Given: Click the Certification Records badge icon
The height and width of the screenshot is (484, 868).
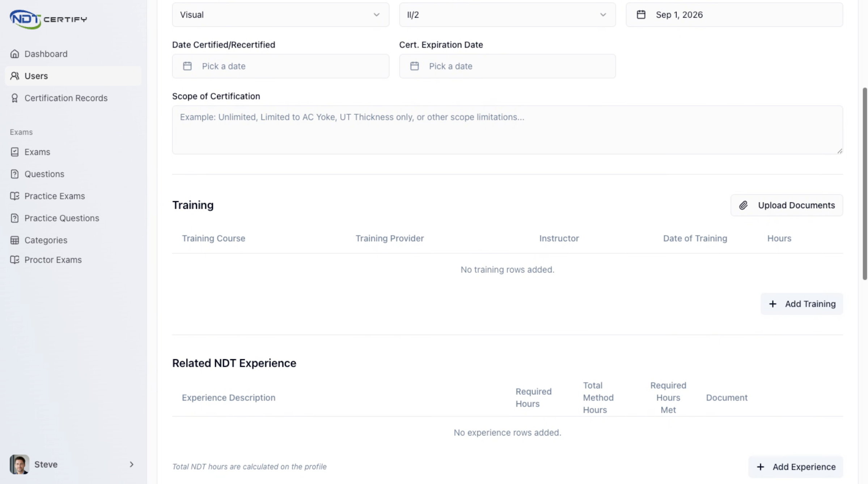Looking at the screenshot, I should click(x=14, y=98).
